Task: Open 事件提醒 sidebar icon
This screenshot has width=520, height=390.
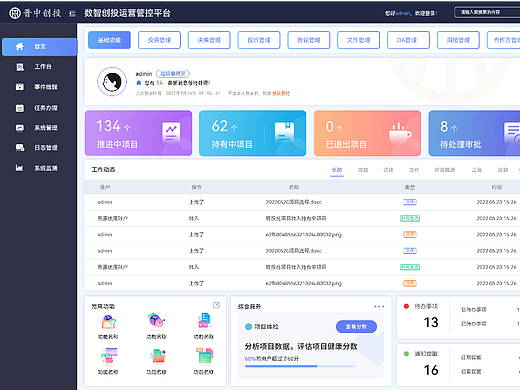Action: (x=20, y=87)
